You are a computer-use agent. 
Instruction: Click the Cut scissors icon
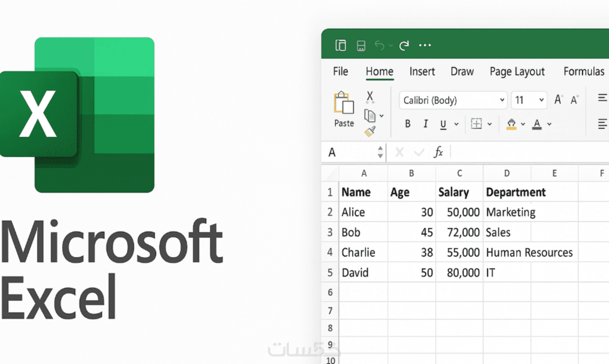[x=370, y=97]
